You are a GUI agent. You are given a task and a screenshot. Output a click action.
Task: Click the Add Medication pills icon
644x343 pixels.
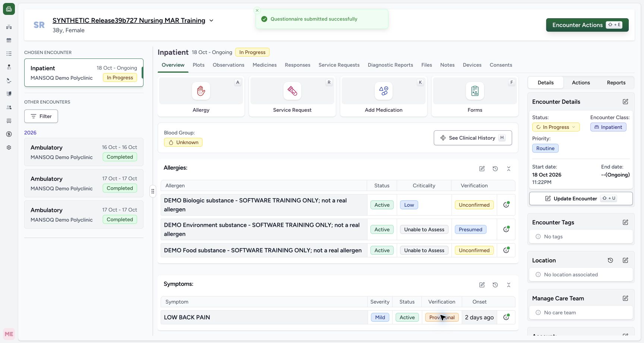pyautogui.click(x=383, y=91)
